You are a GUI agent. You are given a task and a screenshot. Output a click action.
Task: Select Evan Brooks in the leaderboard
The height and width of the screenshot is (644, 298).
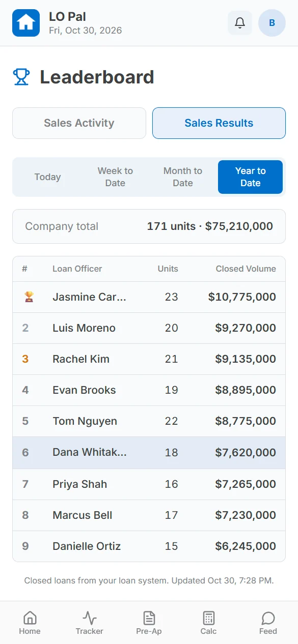(84, 390)
